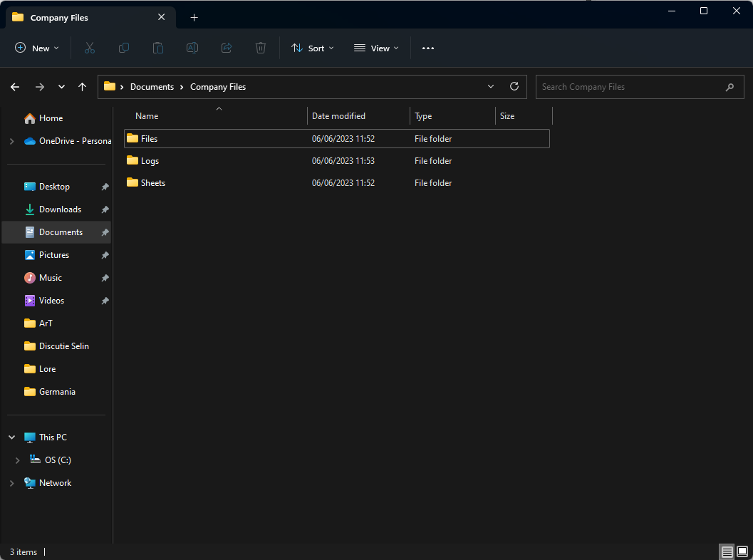Switch to large thumbnails view toggle
This screenshot has height=560, width=753.
[x=742, y=551]
